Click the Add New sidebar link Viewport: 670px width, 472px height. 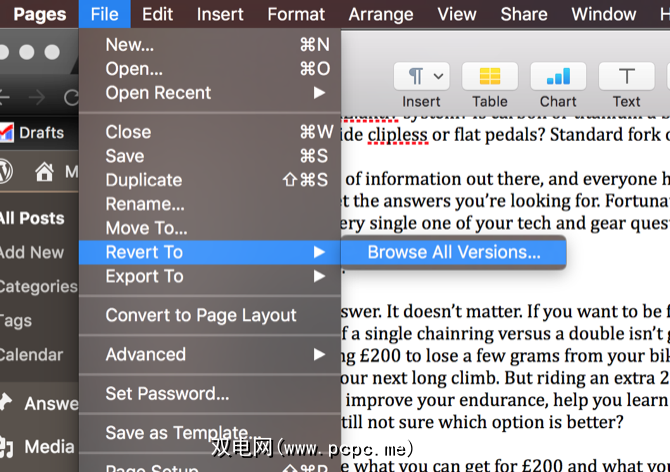coord(32,252)
